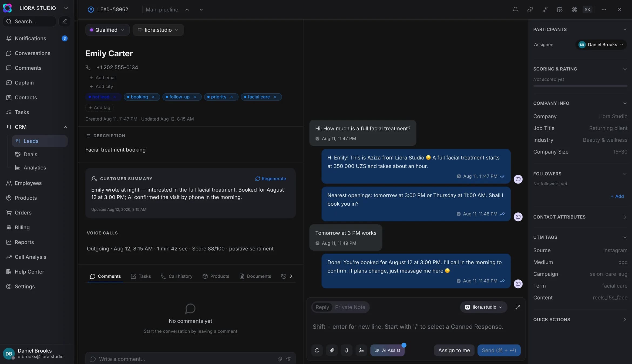Open the three-dot more options menu
This screenshot has width=632, height=364.
point(604,9)
